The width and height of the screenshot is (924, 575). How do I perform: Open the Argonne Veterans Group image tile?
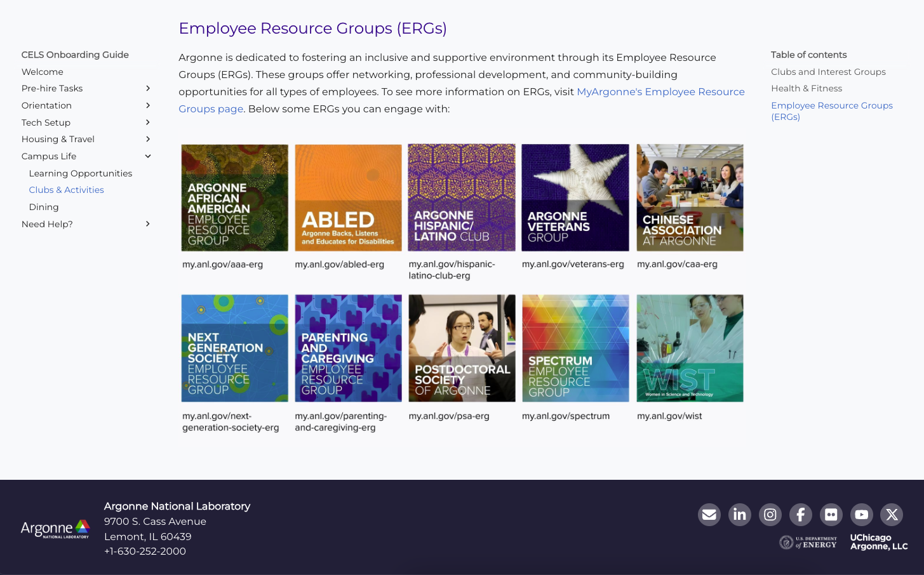coord(575,197)
